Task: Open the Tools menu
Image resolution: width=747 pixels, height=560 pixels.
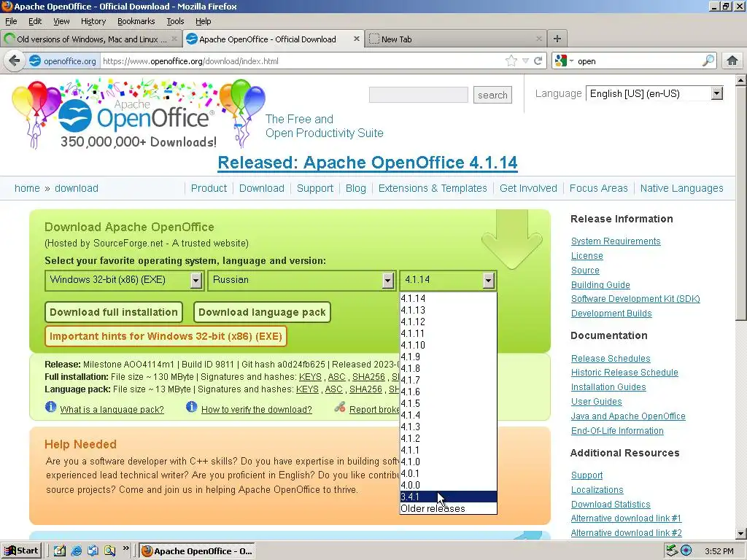Action: tap(175, 21)
